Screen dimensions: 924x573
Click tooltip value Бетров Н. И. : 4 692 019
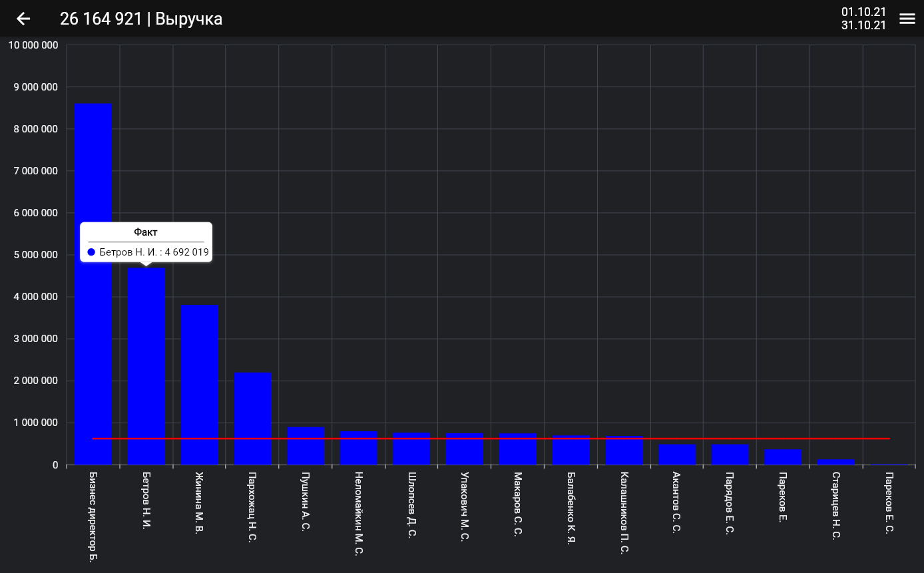154,252
